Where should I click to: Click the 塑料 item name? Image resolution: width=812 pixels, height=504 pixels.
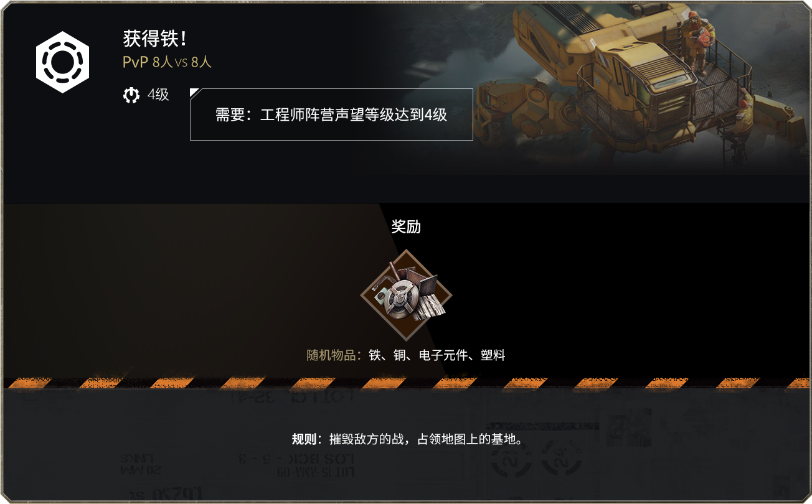pyautogui.click(x=493, y=355)
